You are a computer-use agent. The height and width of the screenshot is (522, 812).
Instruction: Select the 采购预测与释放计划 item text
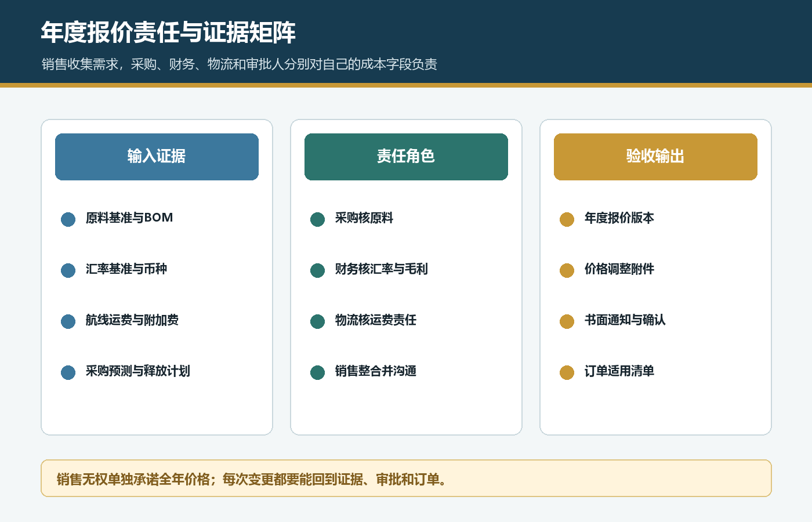point(138,371)
